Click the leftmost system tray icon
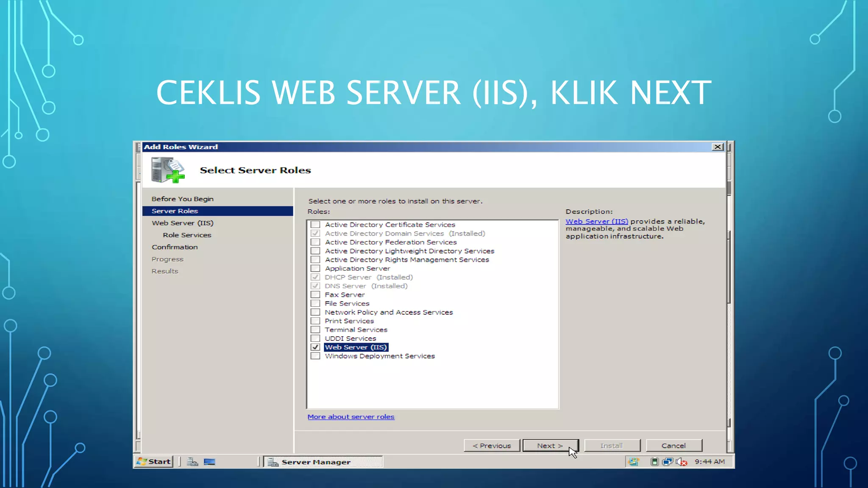This screenshot has height=488, width=868. click(633, 462)
